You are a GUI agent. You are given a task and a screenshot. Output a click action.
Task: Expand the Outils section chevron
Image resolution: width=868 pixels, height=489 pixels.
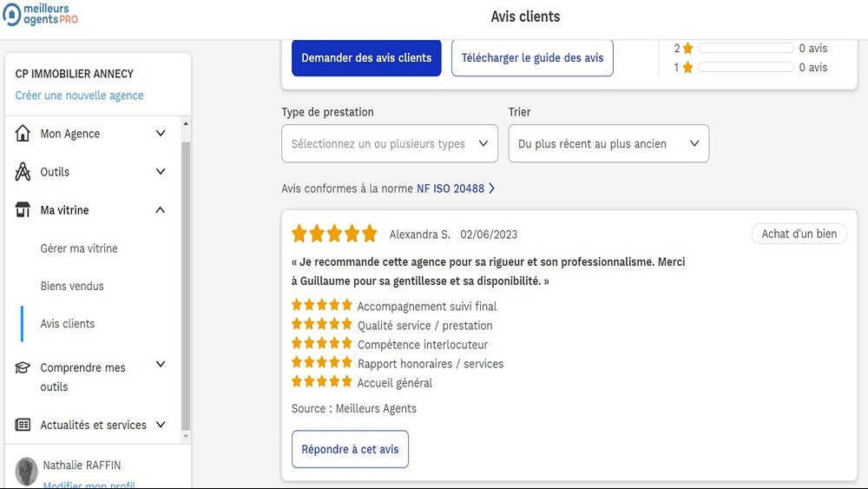click(x=161, y=172)
